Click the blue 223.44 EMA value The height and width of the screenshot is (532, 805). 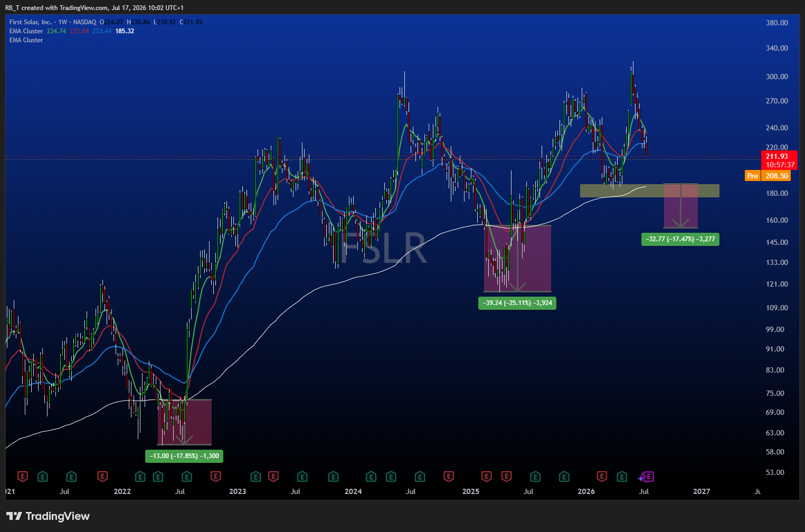pos(102,31)
